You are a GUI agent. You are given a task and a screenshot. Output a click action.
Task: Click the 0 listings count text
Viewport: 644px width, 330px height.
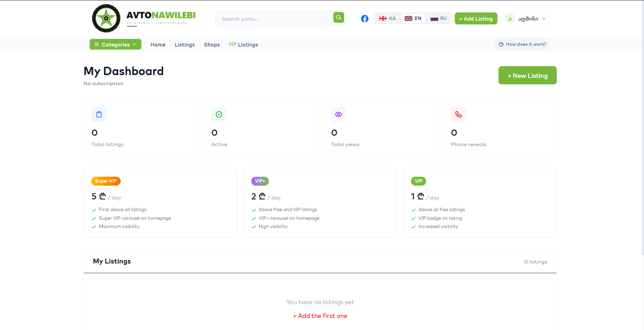pyautogui.click(x=536, y=262)
